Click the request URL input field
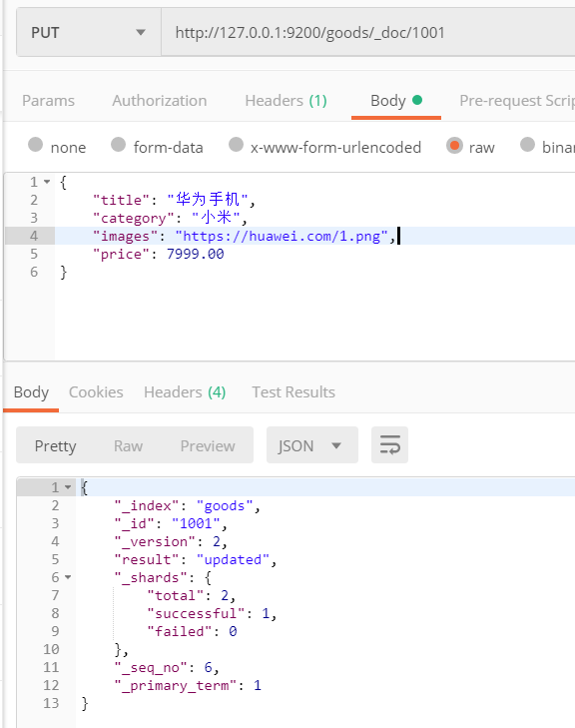This screenshot has width=575, height=728. [368, 33]
